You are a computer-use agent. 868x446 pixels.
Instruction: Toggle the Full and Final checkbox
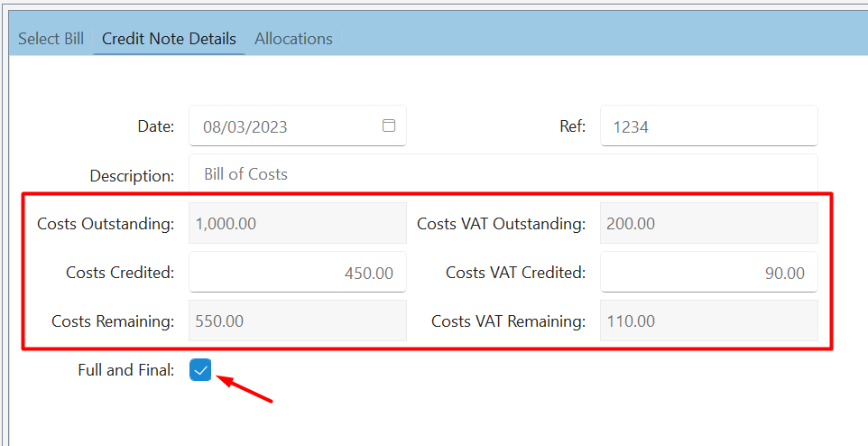[200, 369]
